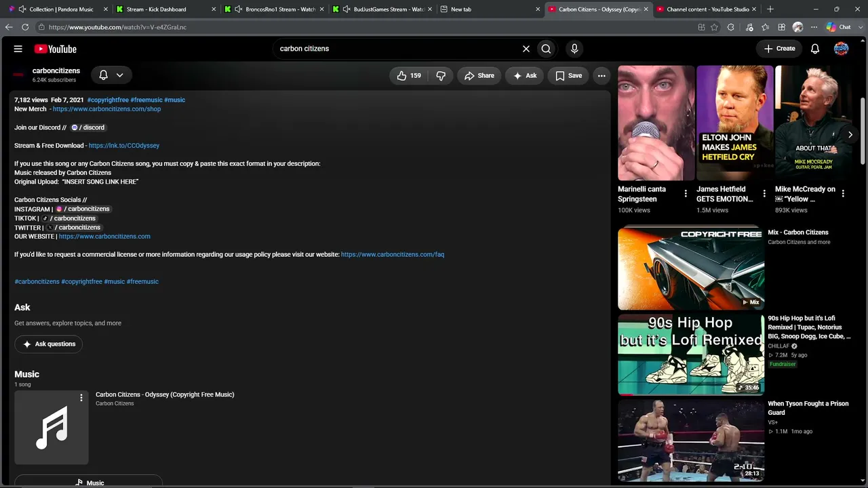
Task: Switch to the YouTube Studio tab
Action: [x=707, y=9]
